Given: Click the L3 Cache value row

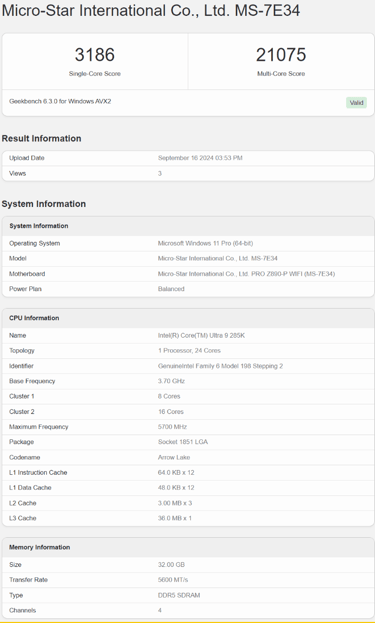Looking at the screenshot, I should click(x=188, y=518).
